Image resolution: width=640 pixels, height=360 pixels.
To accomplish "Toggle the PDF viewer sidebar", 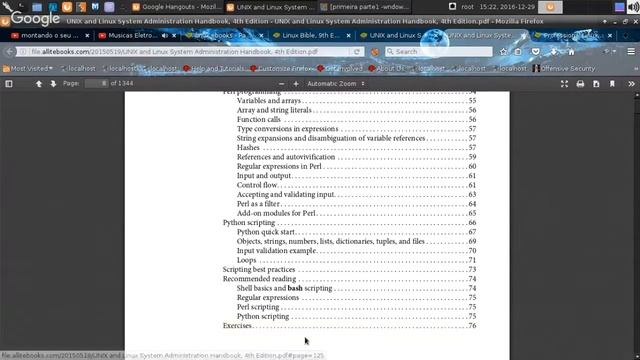I will pos(9,84).
